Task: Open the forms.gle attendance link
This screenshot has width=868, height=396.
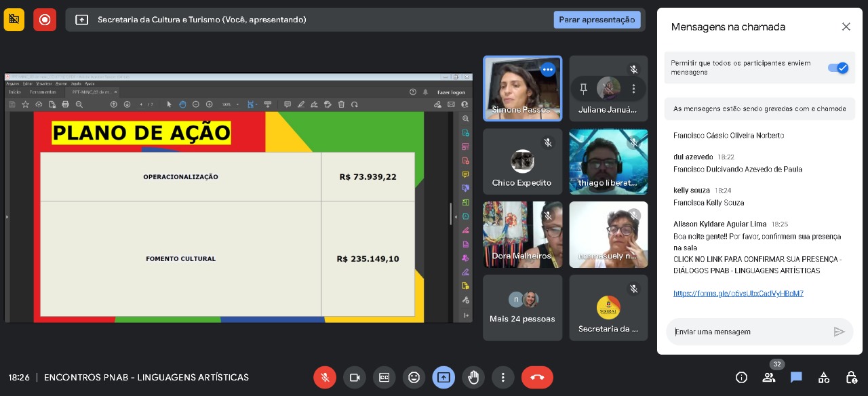Action: 738,294
